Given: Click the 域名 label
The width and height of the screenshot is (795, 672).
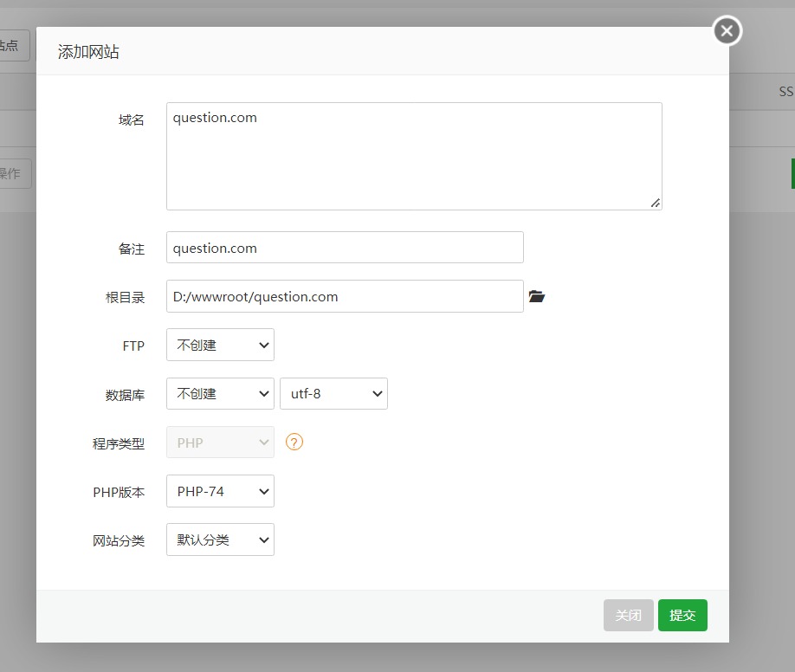Looking at the screenshot, I should pos(132,120).
